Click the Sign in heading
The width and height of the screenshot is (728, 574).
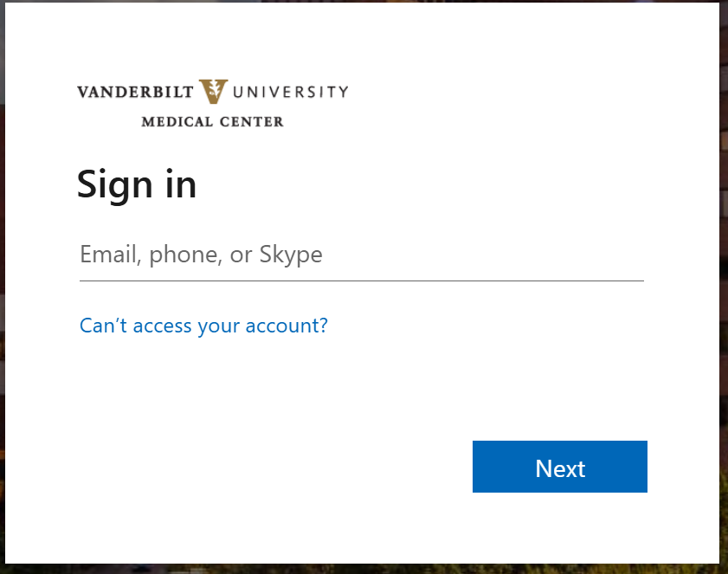(x=137, y=184)
